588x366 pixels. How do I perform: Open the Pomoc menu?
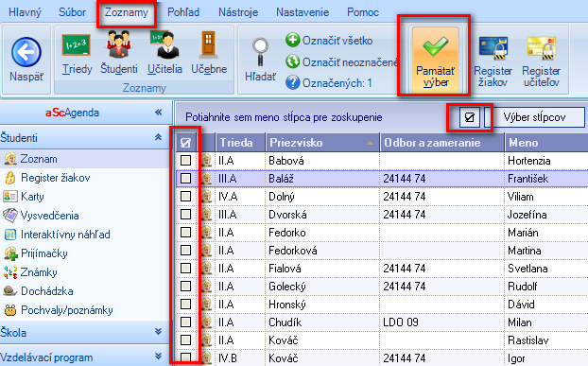[363, 12]
